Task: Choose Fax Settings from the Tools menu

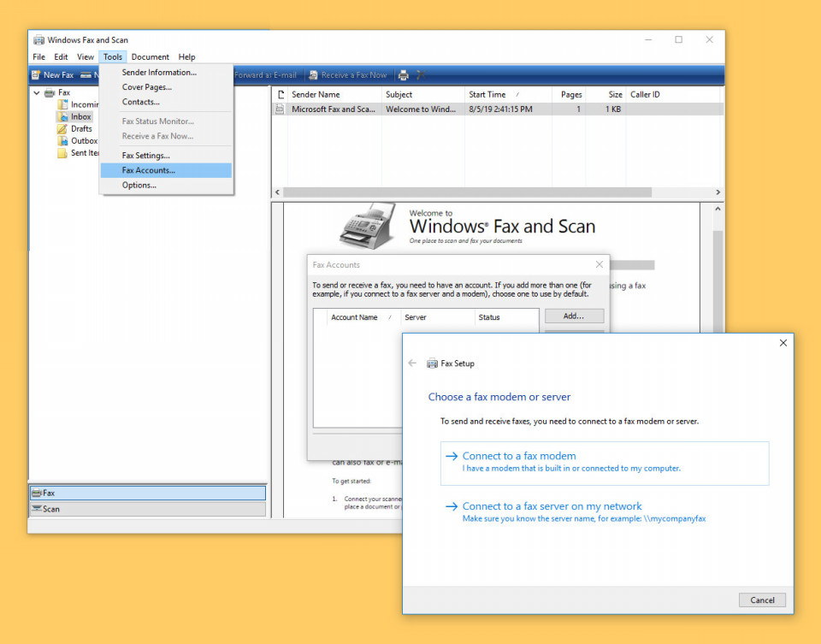Action: [145, 156]
